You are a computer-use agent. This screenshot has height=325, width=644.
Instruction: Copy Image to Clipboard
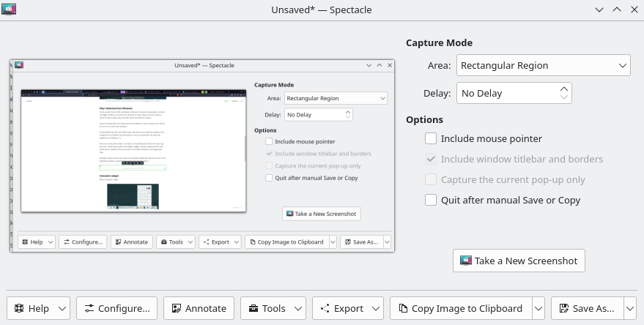[x=461, y=308]
